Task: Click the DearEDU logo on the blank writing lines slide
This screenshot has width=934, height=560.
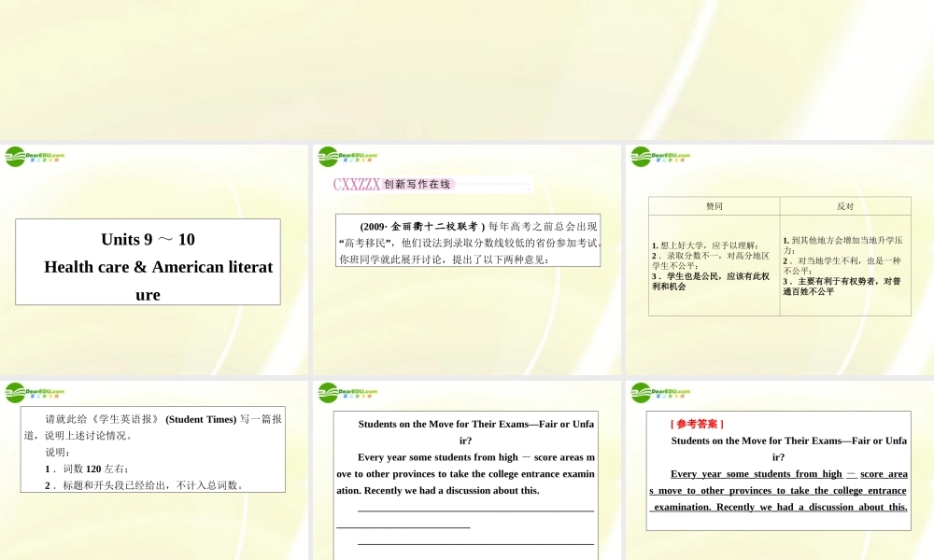Action: pyautogui.click(x=347, y=393)
